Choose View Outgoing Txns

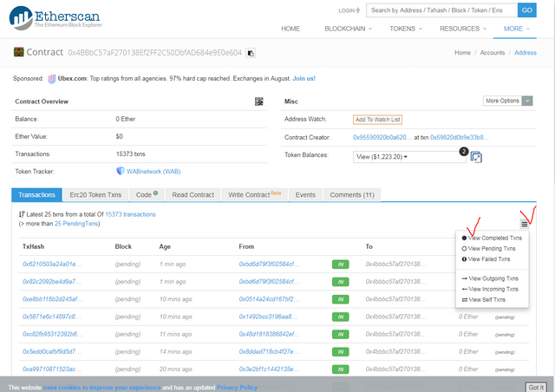(490, 278)
